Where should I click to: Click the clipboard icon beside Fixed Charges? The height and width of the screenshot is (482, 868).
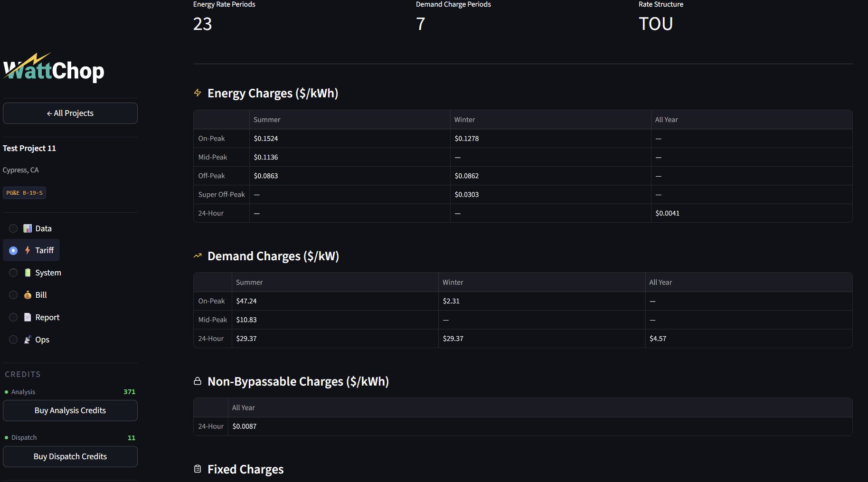coord(198,469)
